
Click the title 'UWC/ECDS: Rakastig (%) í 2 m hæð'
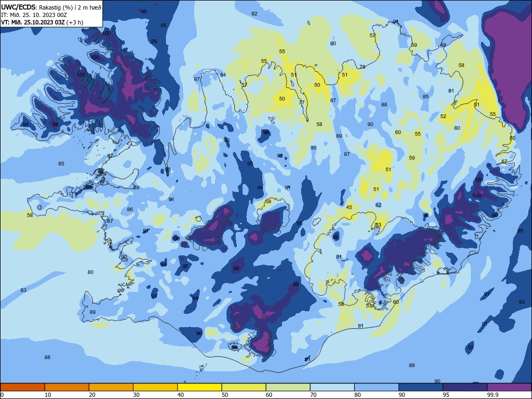[51, 7]
